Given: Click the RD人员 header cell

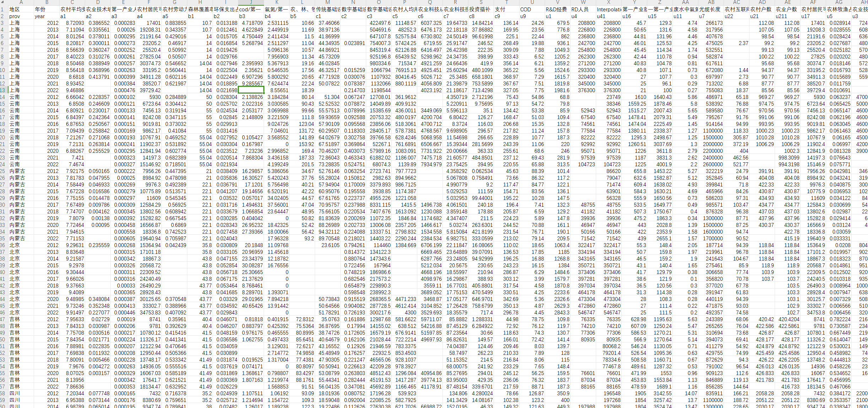Looking at the screenshot, I should click(x=583, y=9).
